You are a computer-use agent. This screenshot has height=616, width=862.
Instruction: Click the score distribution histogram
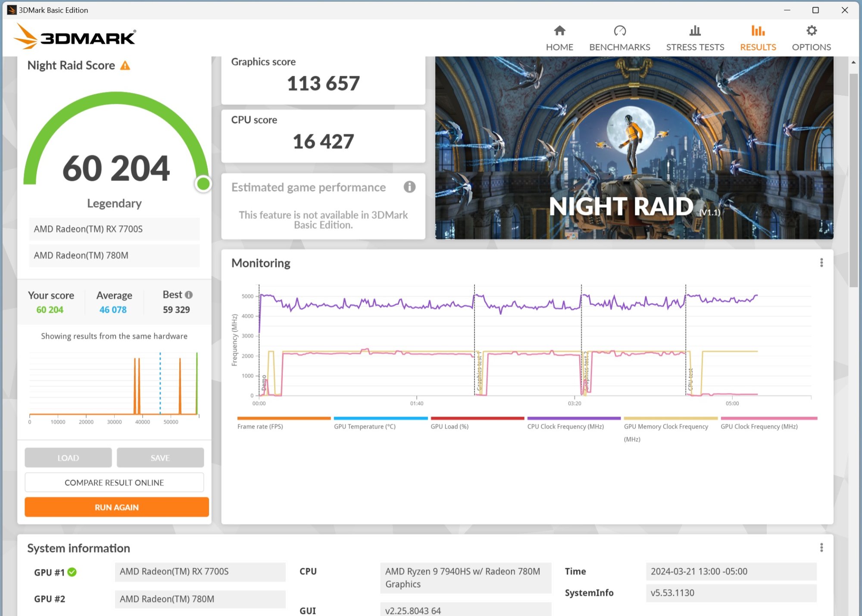(x=114, y=386)
